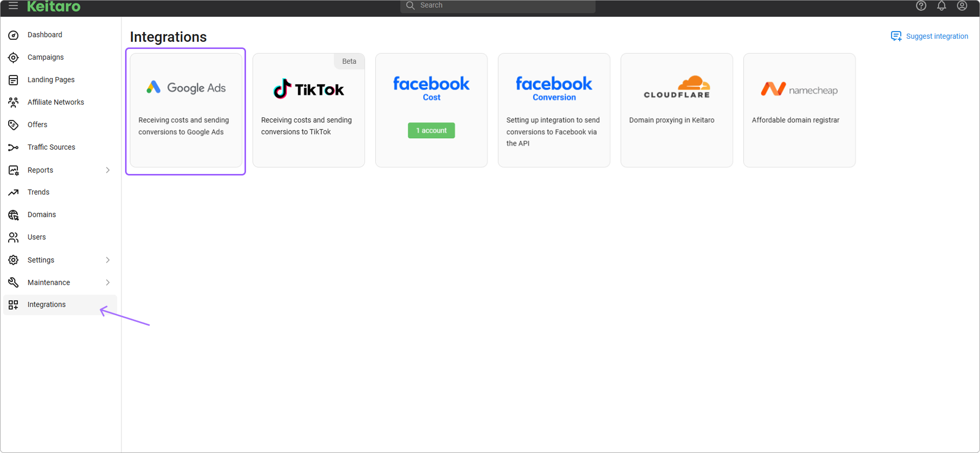980x453 pixels.
Task: Click the green 1 account button
Action: (x=431, y=131)
